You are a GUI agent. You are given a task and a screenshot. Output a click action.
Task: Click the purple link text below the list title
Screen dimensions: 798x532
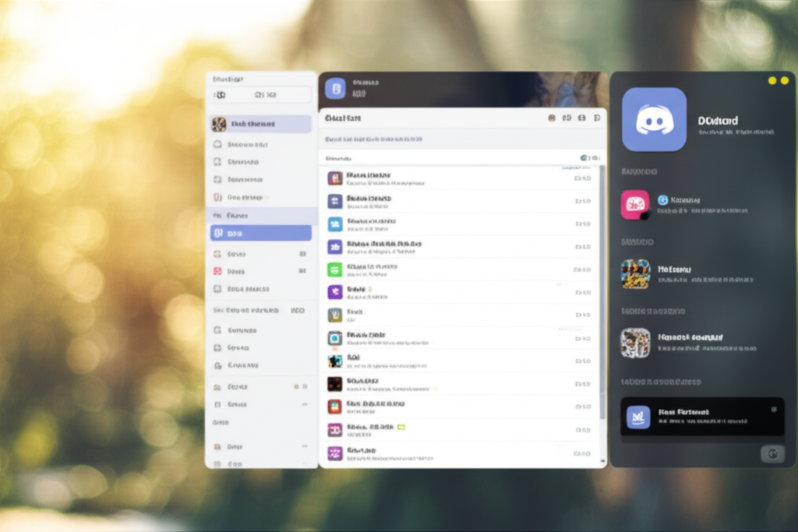point(374,139)
